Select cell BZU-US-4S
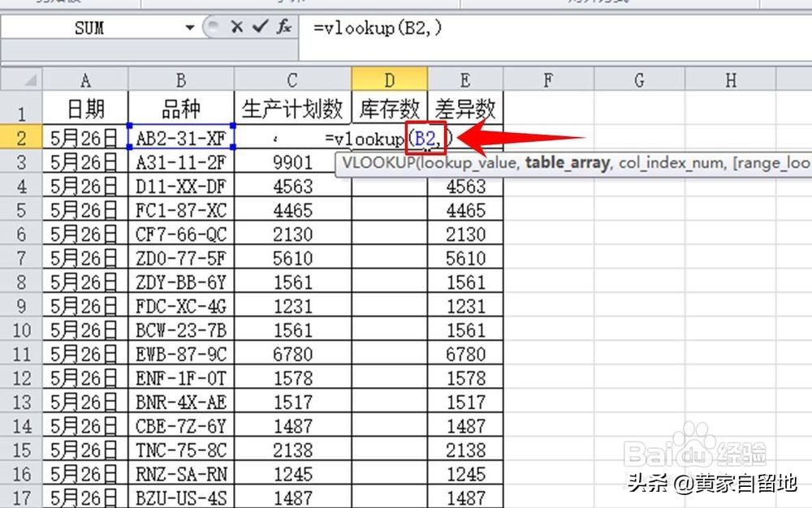This screenshot has width=812, height=508. tap(181, 497)
